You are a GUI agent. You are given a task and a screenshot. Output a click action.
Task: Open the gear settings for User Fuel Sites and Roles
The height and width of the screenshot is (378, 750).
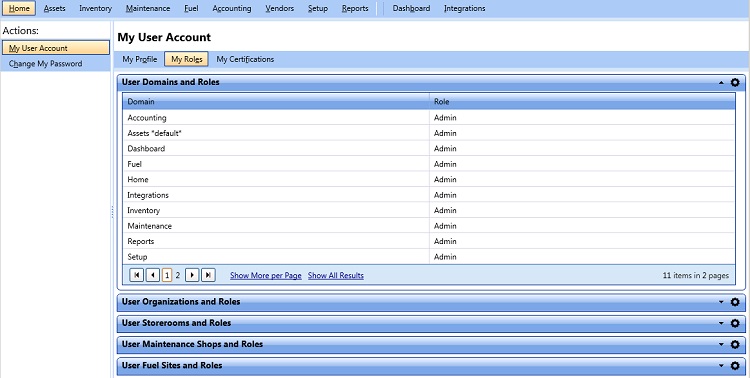coord(735,366)
